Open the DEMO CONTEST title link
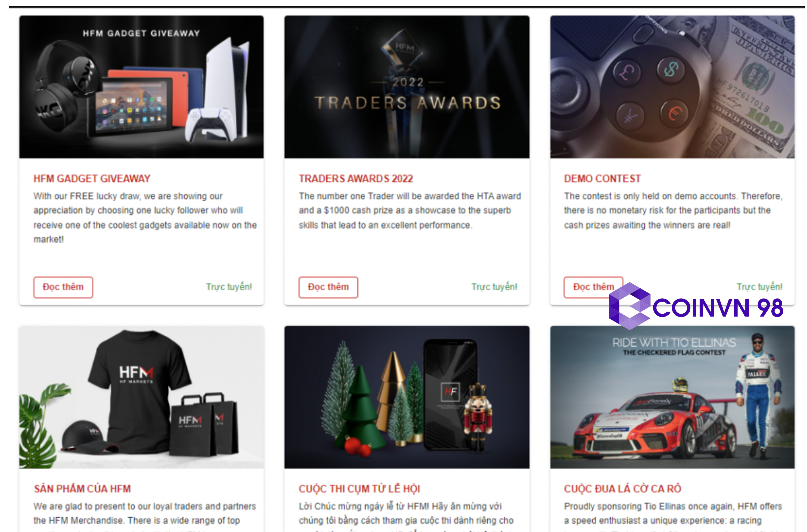The image size is (807, 532). (602, 178)
